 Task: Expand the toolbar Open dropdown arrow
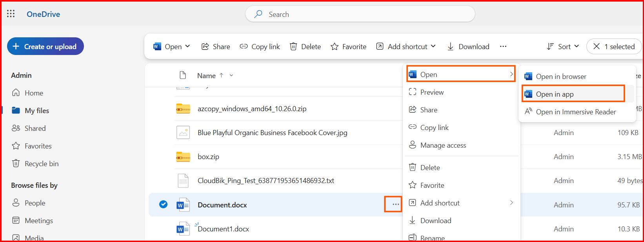pos(187,46)
